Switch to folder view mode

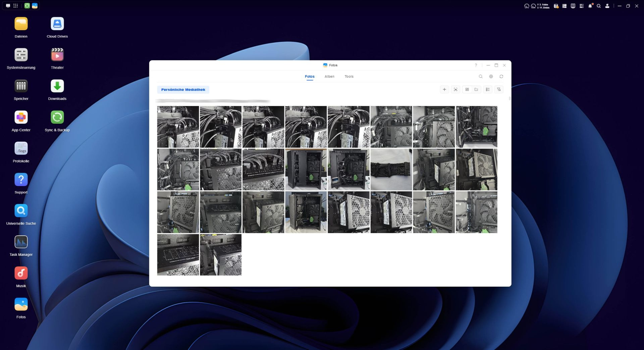tap(476, 90)
